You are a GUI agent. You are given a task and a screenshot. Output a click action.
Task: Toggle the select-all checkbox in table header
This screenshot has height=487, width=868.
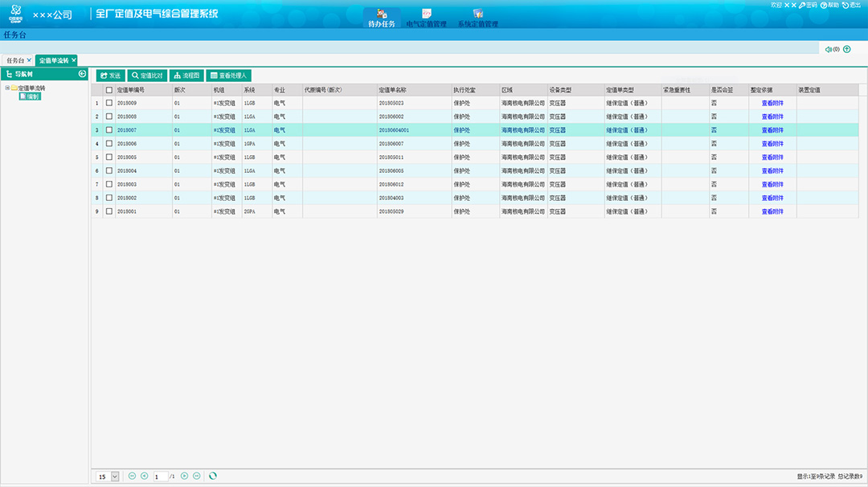tap(109, 90)
